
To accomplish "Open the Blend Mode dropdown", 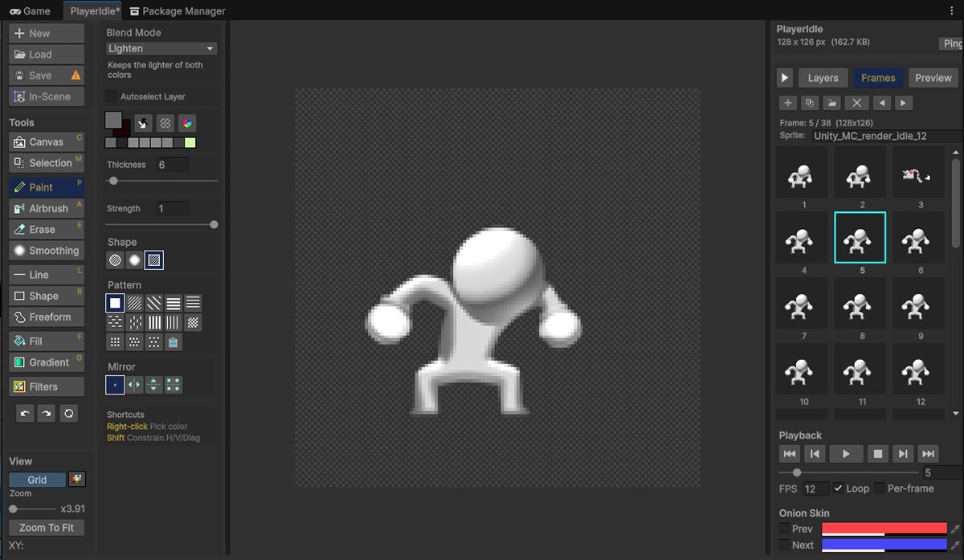I will (161, 48).
